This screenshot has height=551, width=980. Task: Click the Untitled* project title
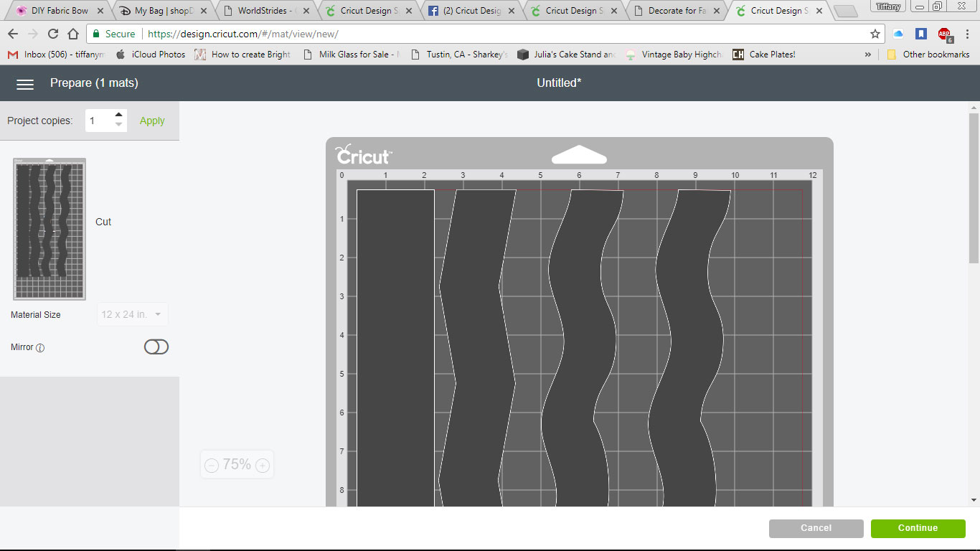click(559, 83)
